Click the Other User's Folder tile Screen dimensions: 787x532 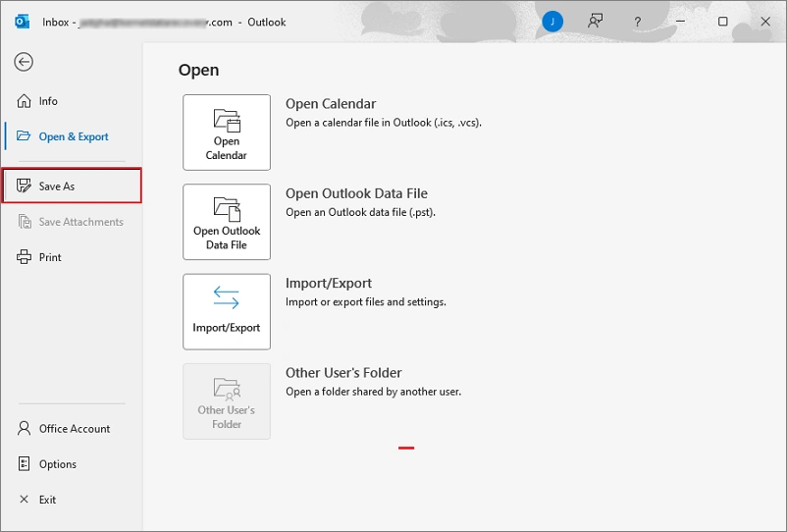(227, 401)
